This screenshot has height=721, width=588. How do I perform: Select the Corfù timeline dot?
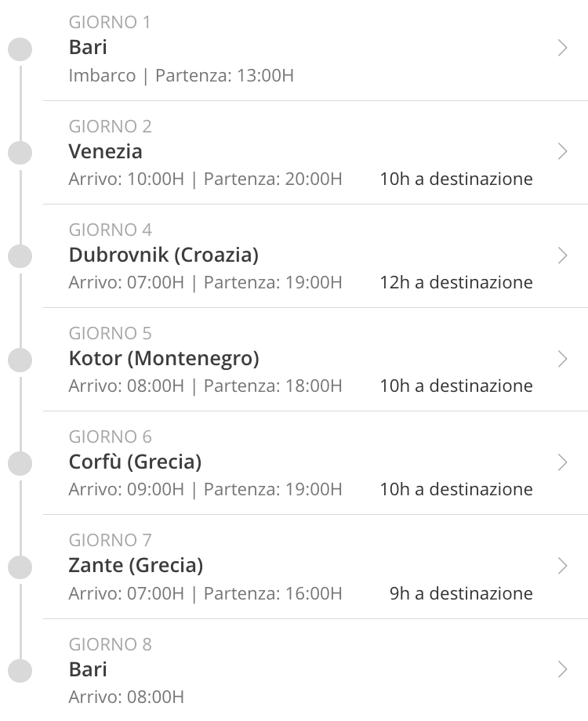pyautogui.click(x=20, y=463)
